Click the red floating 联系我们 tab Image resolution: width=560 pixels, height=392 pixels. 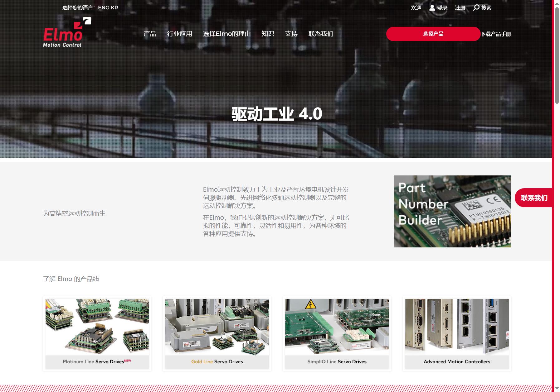[534, 198]
